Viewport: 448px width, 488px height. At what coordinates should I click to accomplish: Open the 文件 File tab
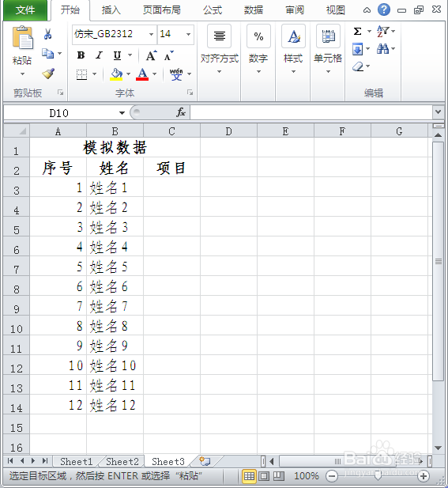pos(24,10)
